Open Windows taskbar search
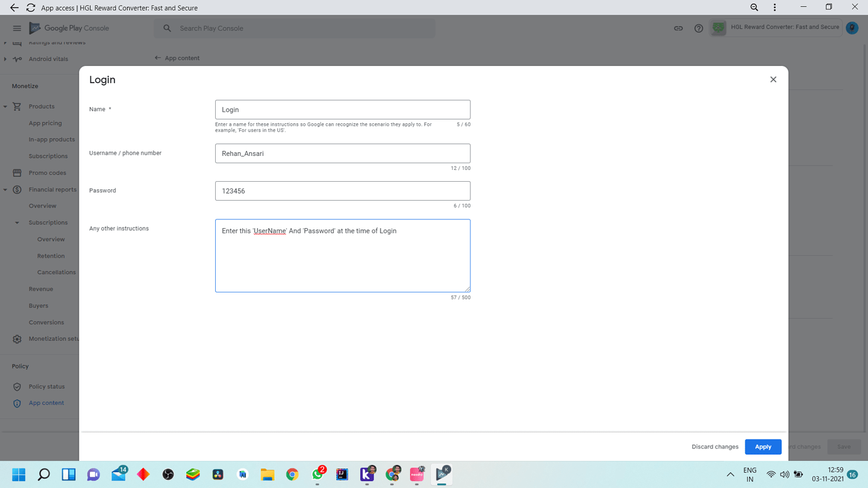Image resolution: width=868 pixels, height=488 pixels. (x=43, y=474)
